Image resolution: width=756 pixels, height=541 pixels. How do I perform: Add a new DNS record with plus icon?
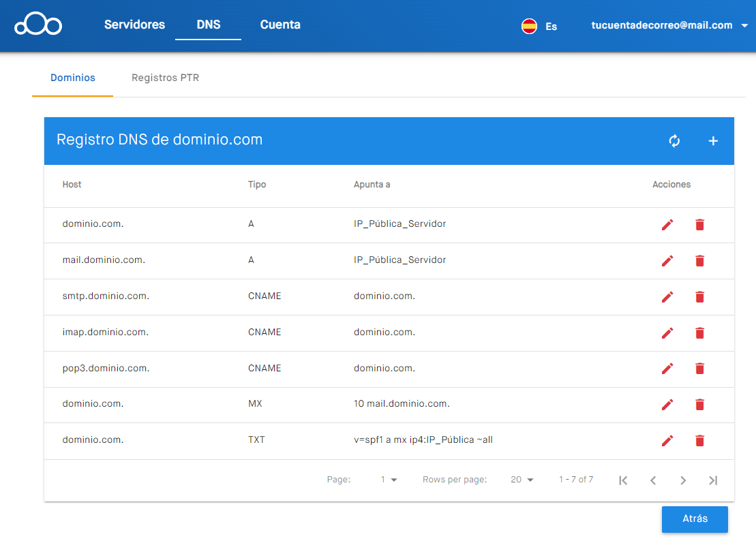pyautogui.click(x=713, y=141)
